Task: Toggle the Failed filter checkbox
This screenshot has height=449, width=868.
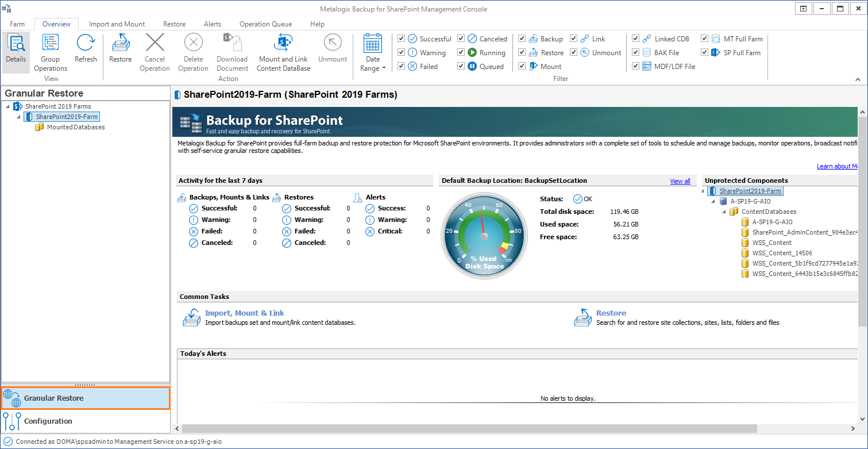Action: pos(402,66)
